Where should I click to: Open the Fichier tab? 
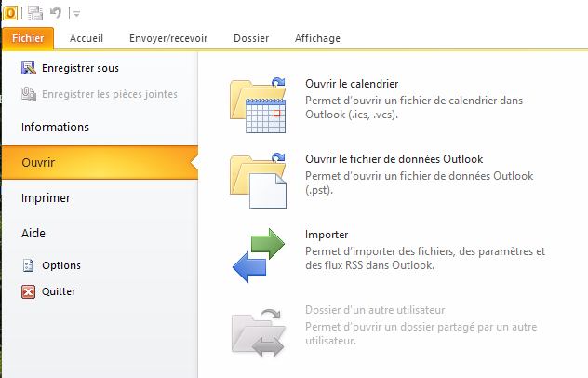[x=28, y=38]
